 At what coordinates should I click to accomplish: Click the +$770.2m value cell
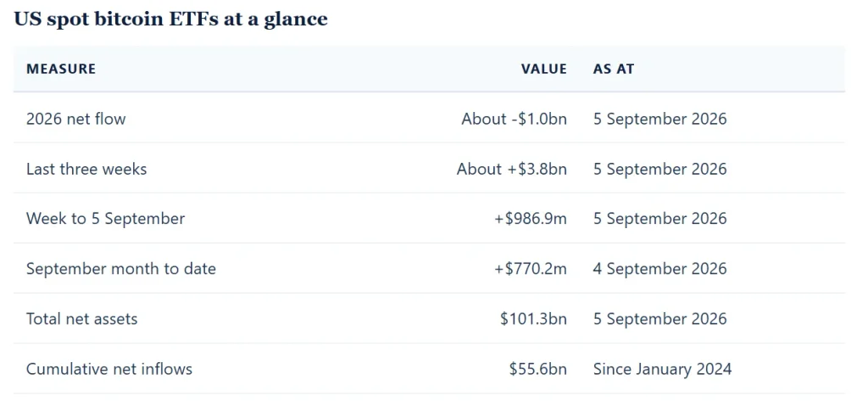[531, 269]
